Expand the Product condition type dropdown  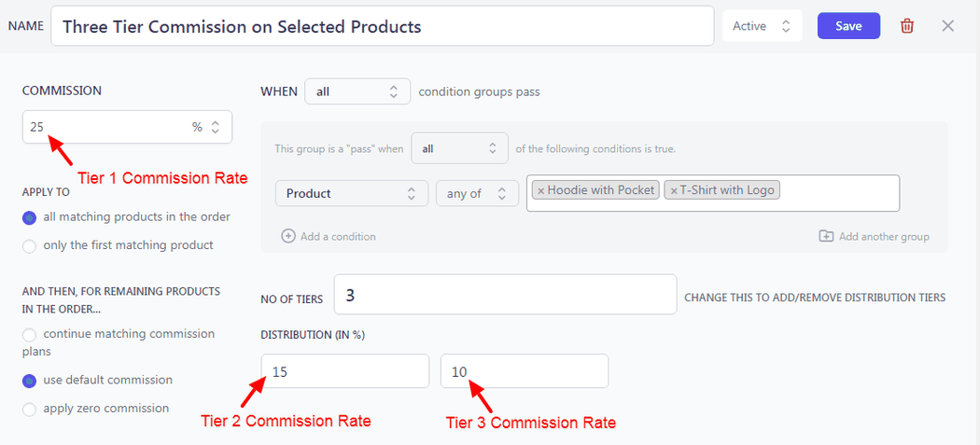(351, 193)
